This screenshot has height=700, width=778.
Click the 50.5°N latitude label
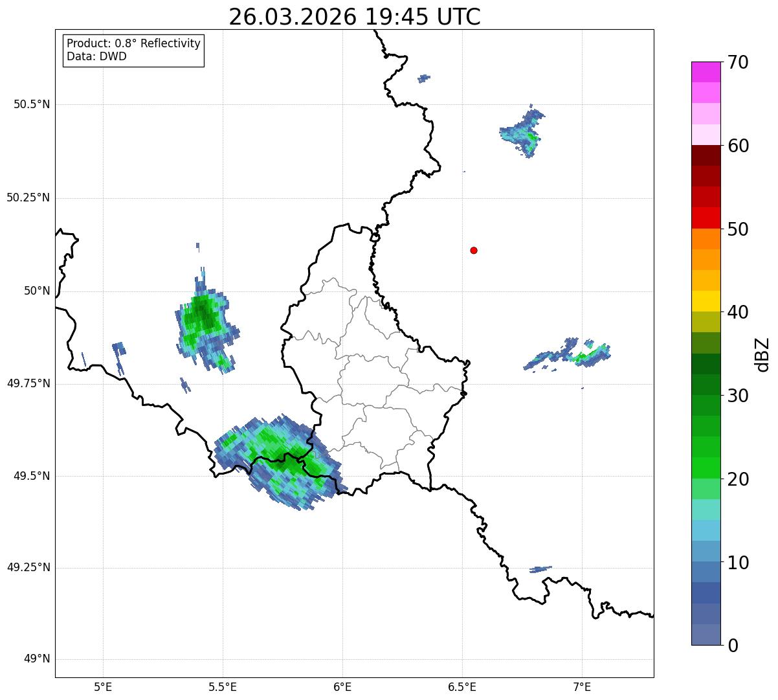tap(32, 104)
